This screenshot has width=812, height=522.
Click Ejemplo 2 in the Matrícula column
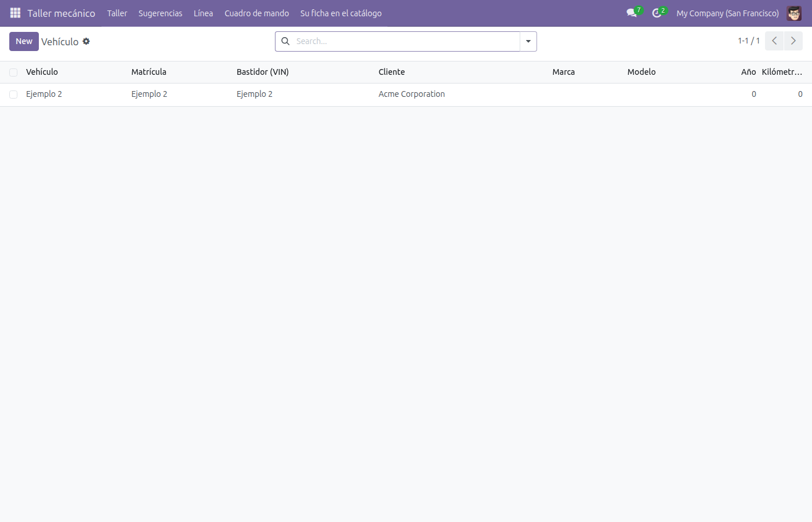[149, 94]
